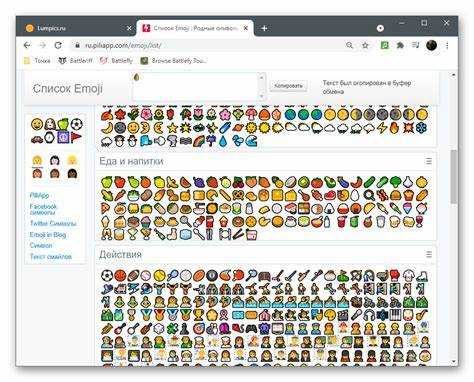This screenshot has height=382, width=474.
Task: Focus the emoji text box at top
Action: tap(196, 86)
